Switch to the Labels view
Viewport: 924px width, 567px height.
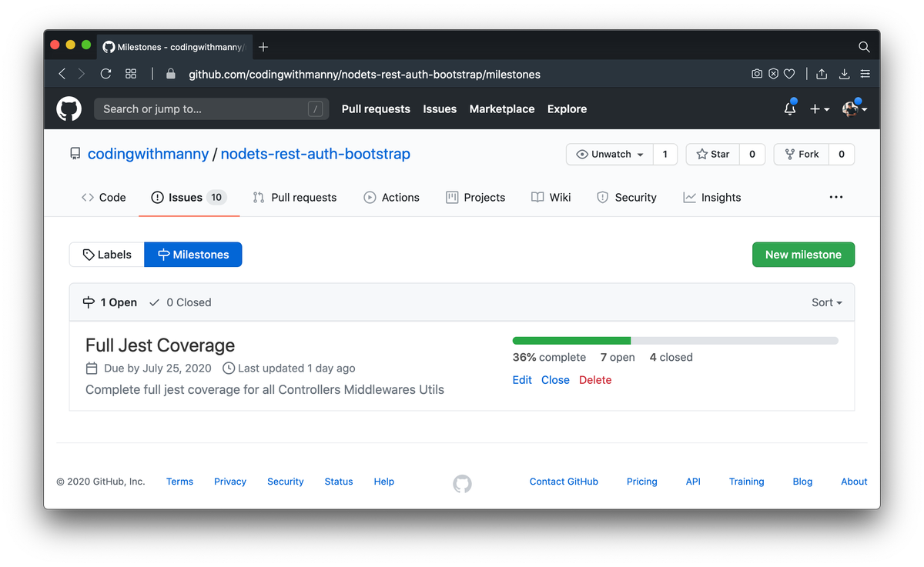[x=107, y=255]
